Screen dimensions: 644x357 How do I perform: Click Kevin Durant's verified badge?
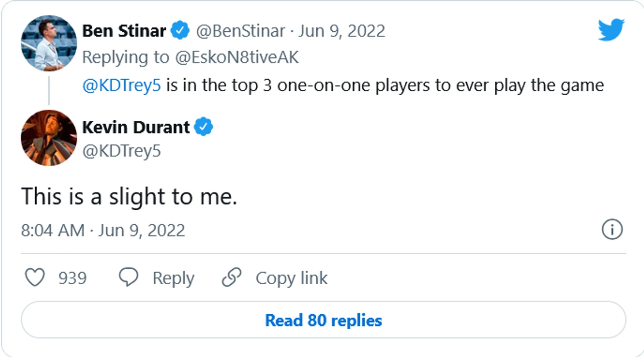coord(203,127)
